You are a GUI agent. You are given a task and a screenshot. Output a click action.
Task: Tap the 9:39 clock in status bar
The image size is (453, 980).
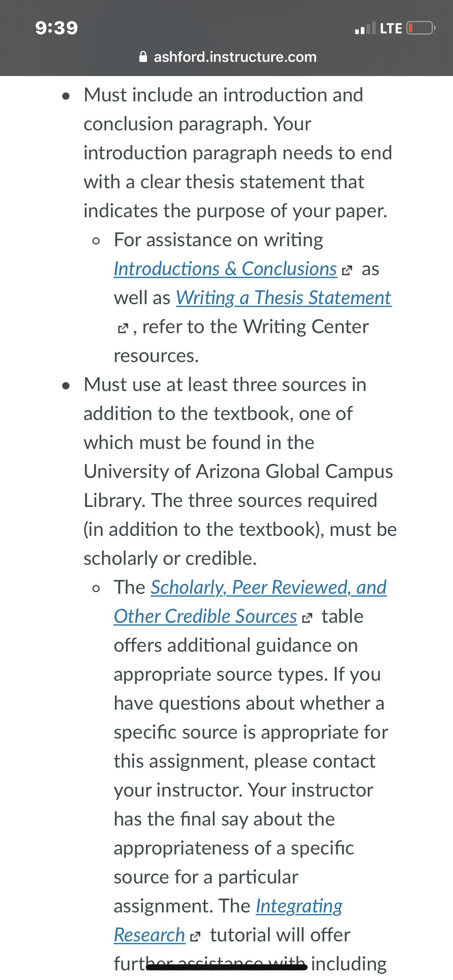click(x=56, y=28)
